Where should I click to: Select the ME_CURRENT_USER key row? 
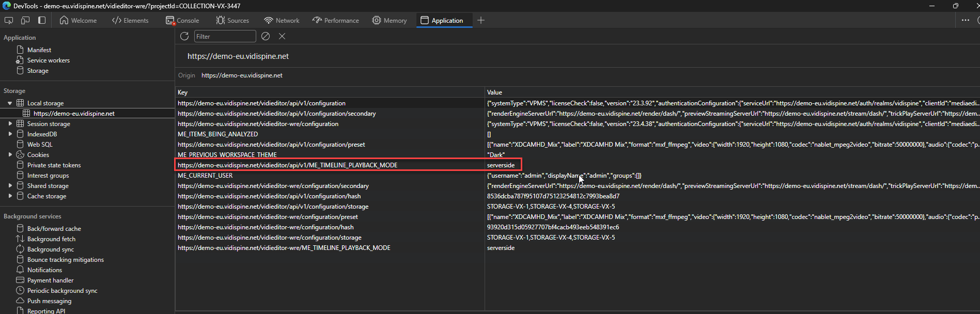pos(205,176)
